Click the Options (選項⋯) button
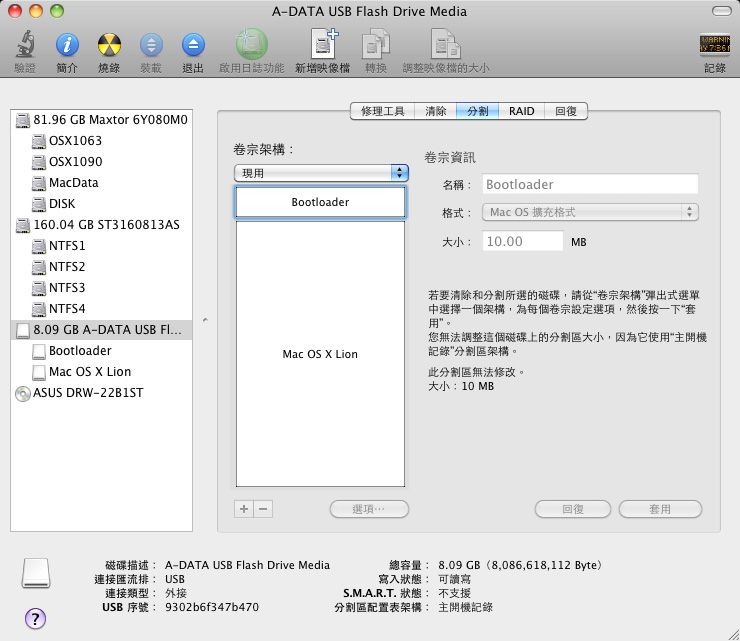The image size is (740, 641). point(369,509)
